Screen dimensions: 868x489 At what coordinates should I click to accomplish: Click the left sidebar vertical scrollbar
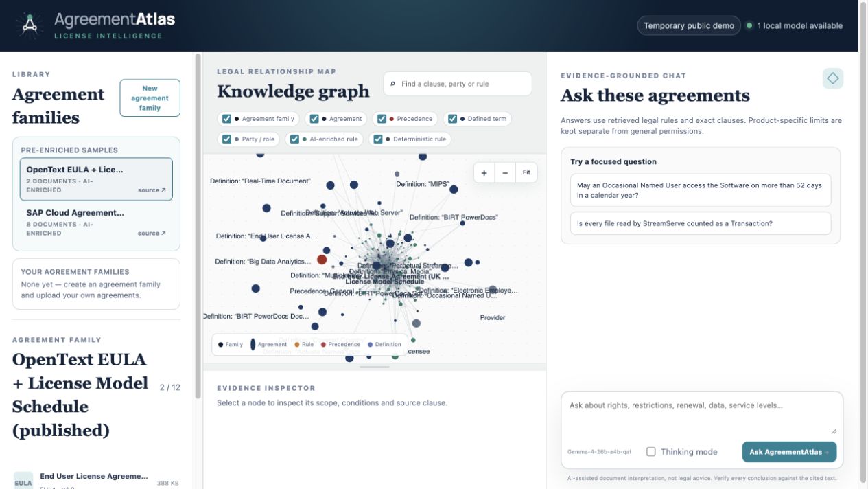(x=198, y=227)
